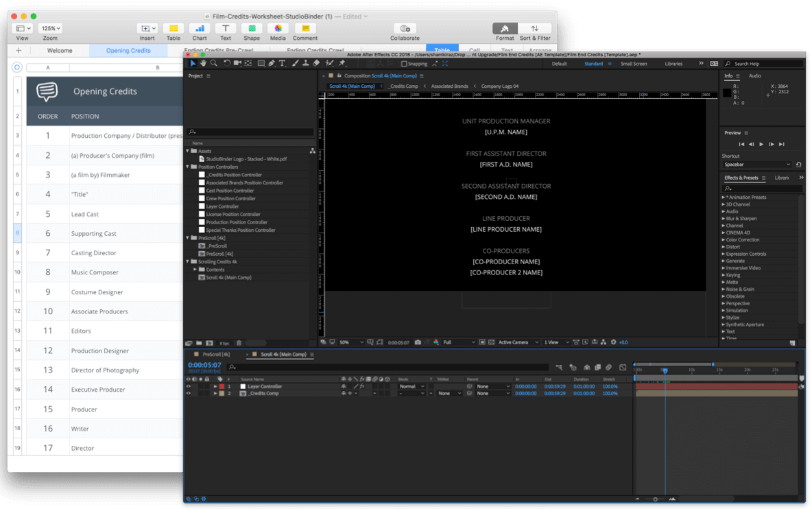812x511 pixels.
Task: Toggle the composition viewer lock icon
Action: click(x=339, y=75)
